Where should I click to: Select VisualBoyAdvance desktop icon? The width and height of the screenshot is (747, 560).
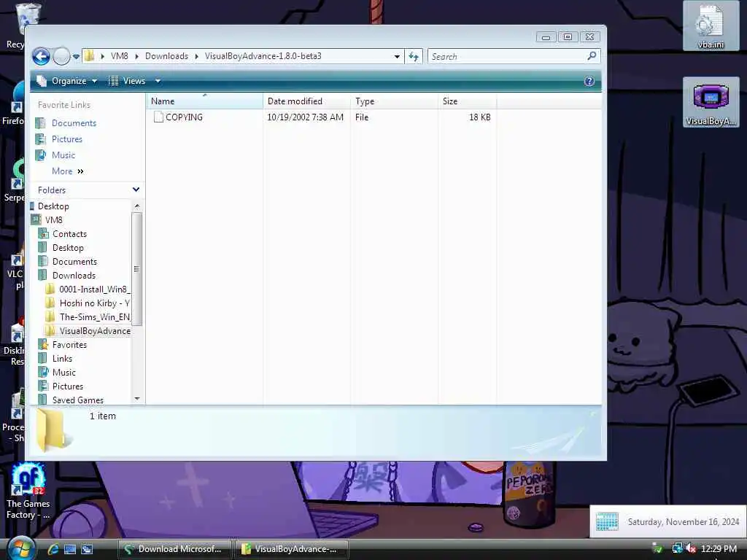[x=711, y=102]
